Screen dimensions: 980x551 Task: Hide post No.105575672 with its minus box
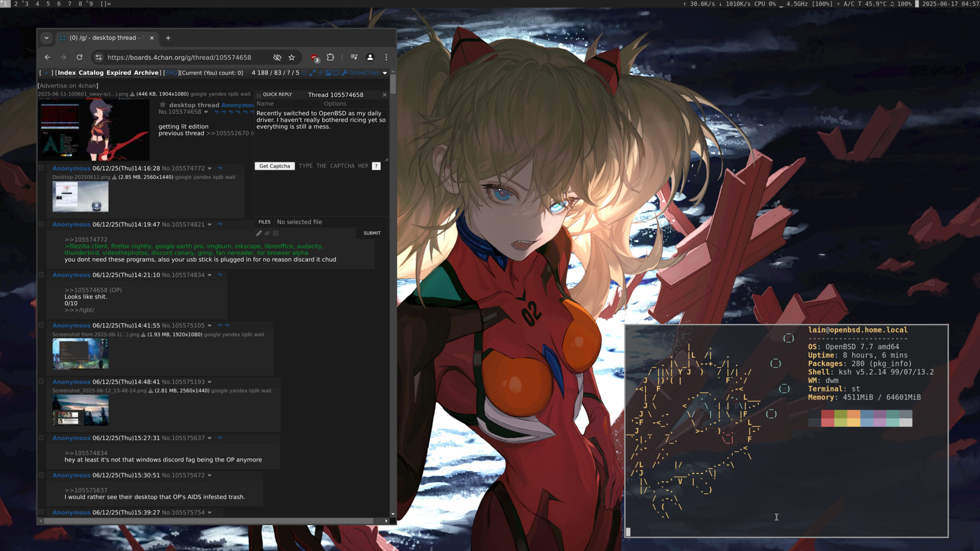(41, 474)
